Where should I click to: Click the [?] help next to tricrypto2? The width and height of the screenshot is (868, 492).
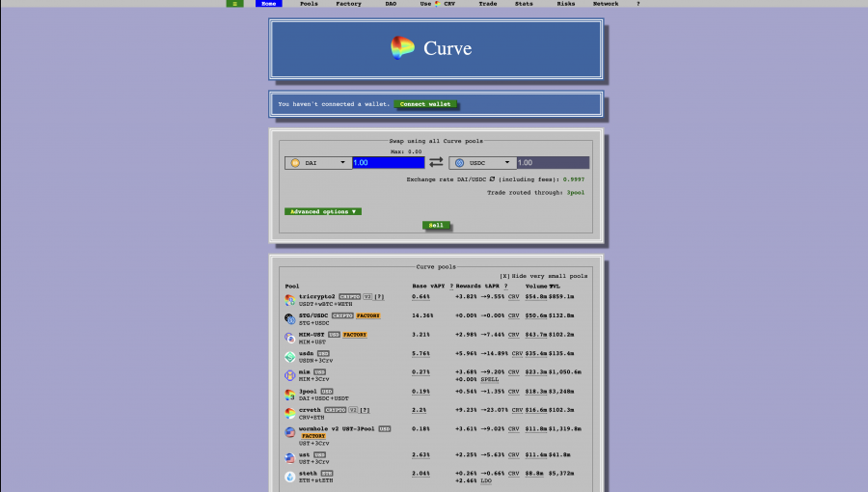click(x=379, y=296)
